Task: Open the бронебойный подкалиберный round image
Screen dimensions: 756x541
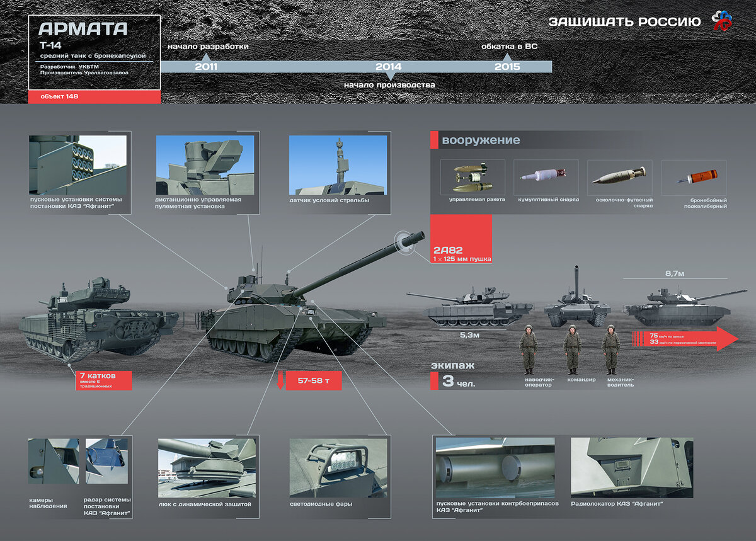Action: coord(693,177)
